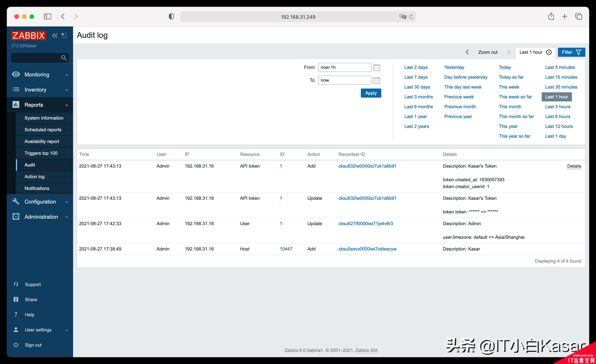
Task: Click the Inventory list icon
Action: click(16, 89)
